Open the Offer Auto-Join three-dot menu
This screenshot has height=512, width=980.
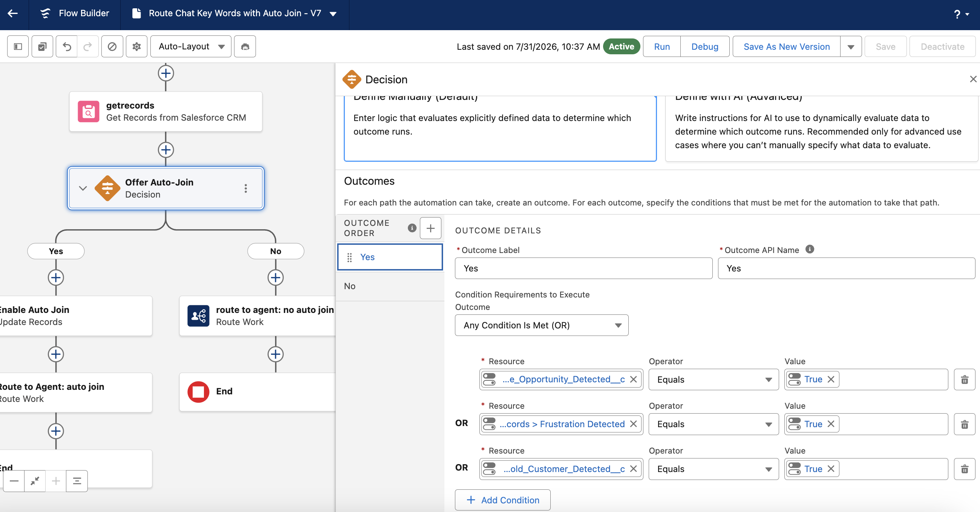(x=246, y=188)
